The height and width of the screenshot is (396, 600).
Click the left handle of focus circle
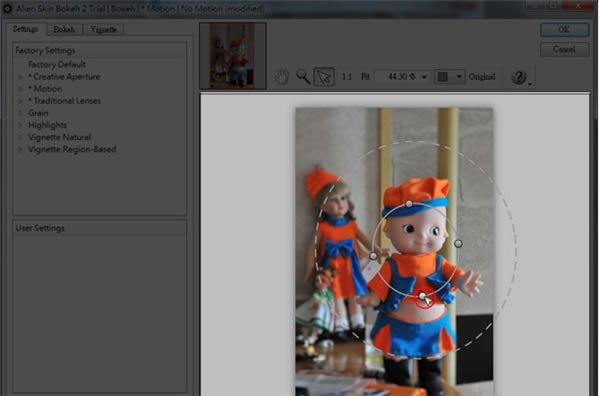coord(373,256)
